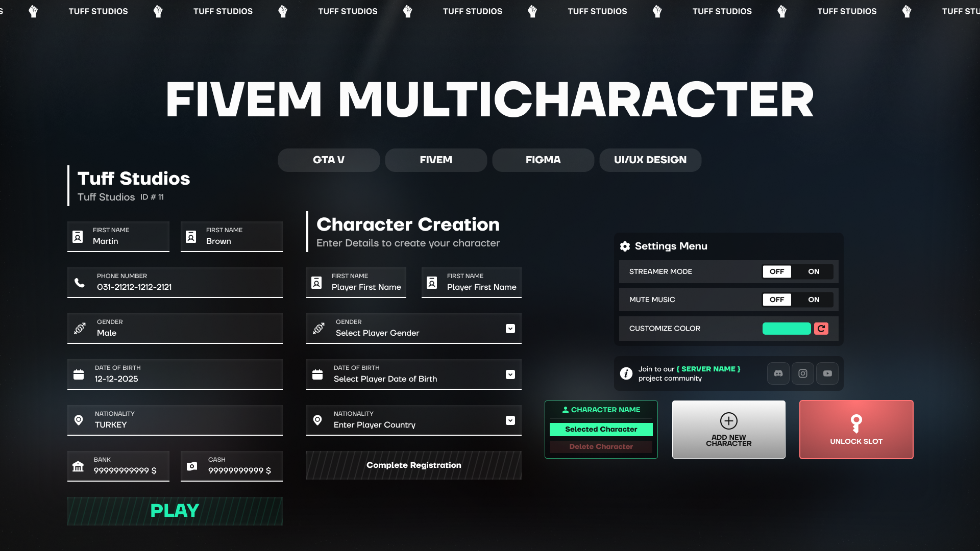
Task: Open the Enter Player Country field
Action: point(414,420)
